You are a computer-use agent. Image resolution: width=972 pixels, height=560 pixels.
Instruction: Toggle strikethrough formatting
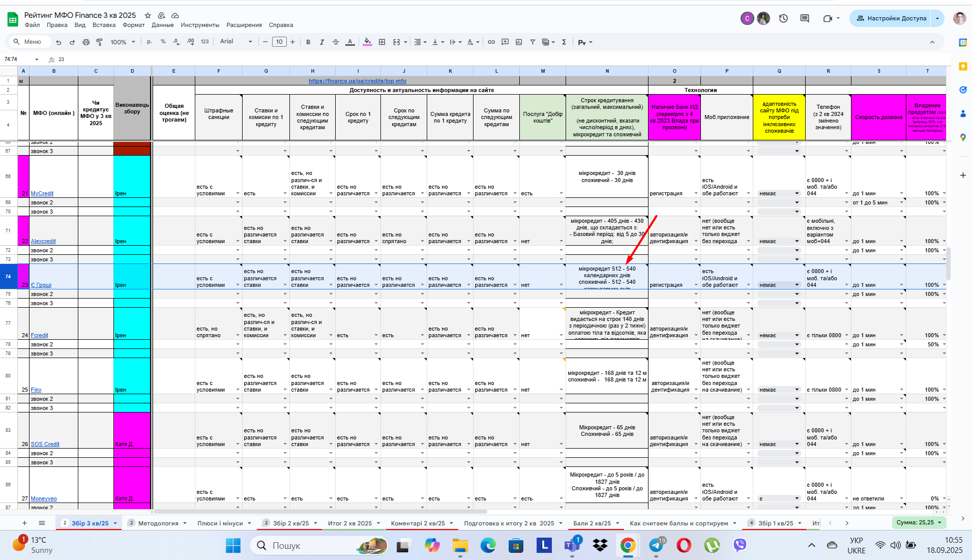(x=336, y=42)
